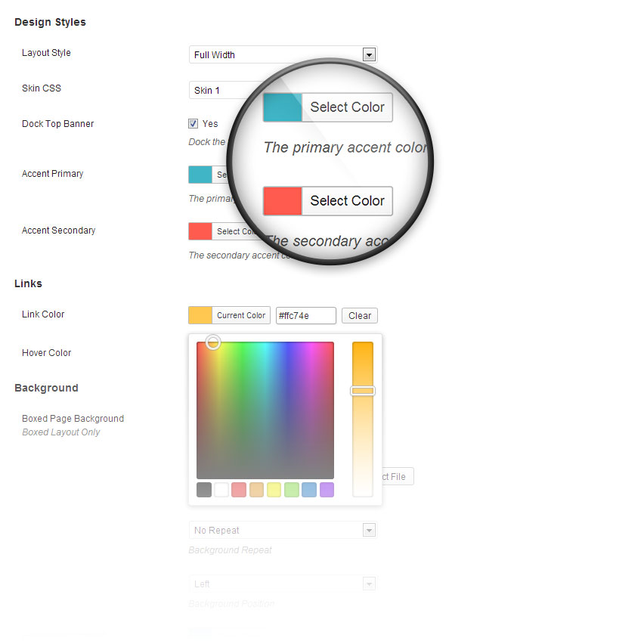644x644 pixels.
Task: Uncheck the Dock Top Banner checkbox
Action: point(194,123)
